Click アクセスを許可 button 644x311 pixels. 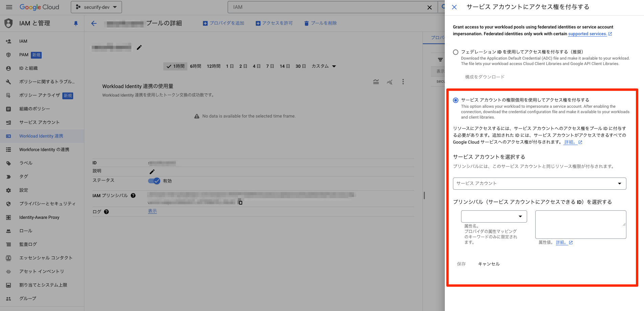pos(274,23)
